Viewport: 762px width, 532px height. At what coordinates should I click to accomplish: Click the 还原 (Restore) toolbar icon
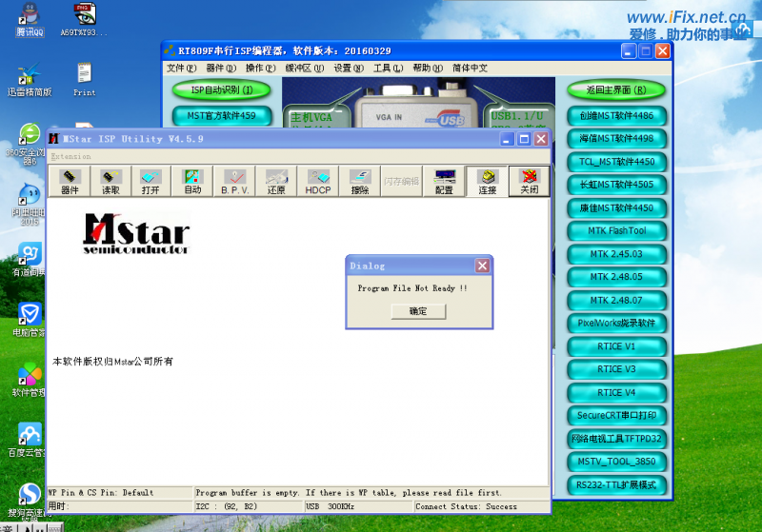[x=276, y=182]
